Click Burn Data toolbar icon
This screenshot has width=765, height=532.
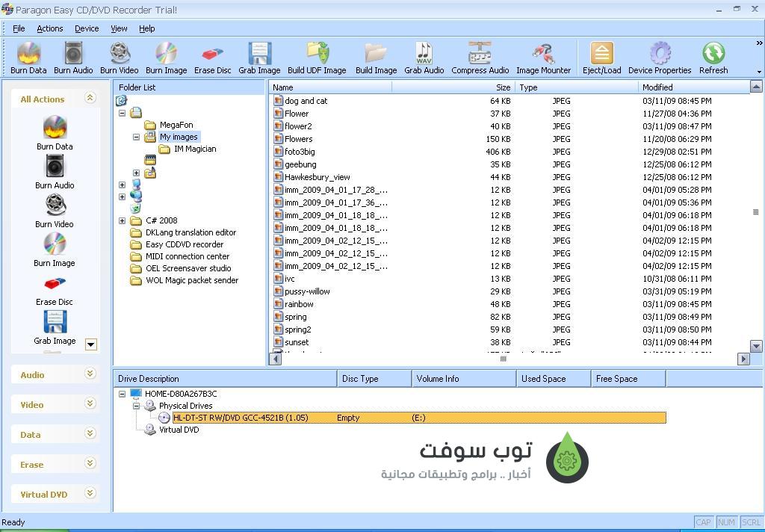(x=29, y=53)
